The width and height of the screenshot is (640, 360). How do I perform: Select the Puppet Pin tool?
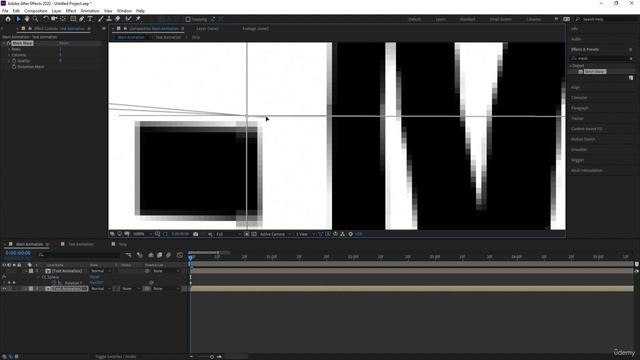(x=138, y=19)
